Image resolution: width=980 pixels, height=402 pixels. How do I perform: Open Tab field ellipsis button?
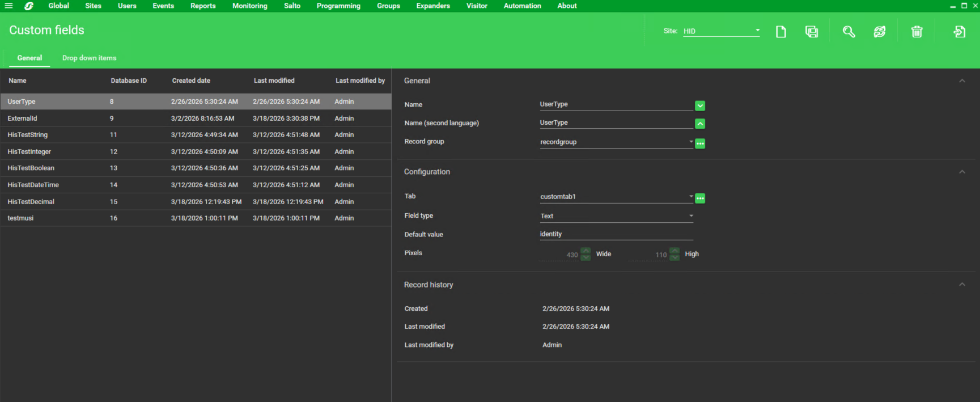pos(700,198)
